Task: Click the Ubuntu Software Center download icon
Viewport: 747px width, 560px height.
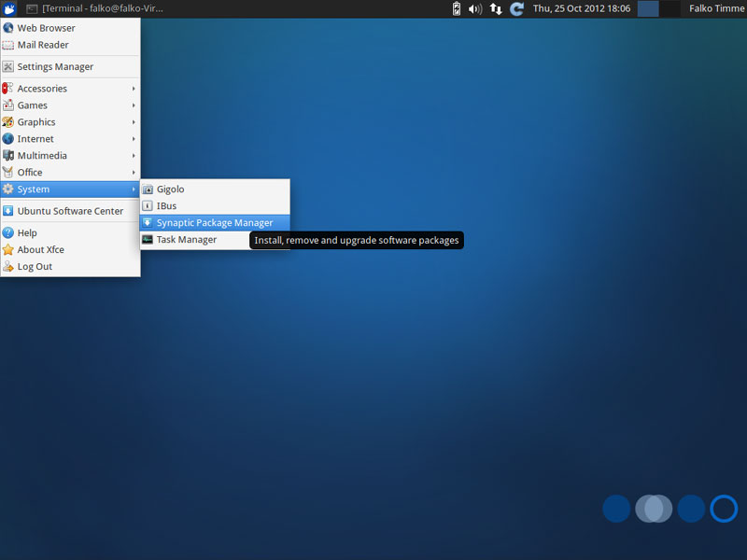Action: pyautogui.click(x=8, y=211)
